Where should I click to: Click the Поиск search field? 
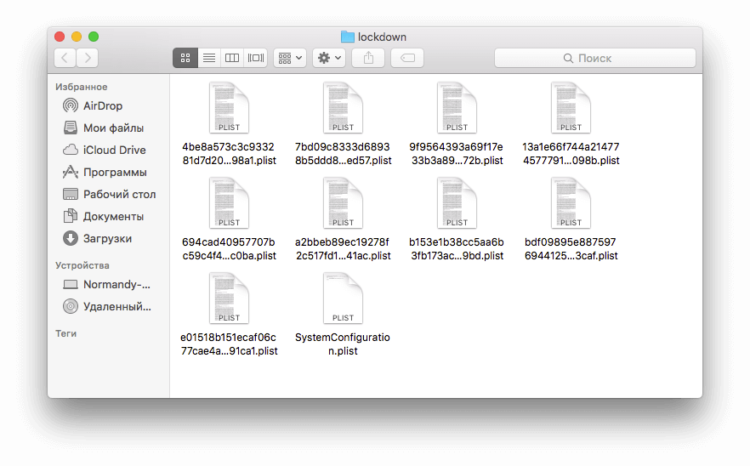[x=595, y=58]
